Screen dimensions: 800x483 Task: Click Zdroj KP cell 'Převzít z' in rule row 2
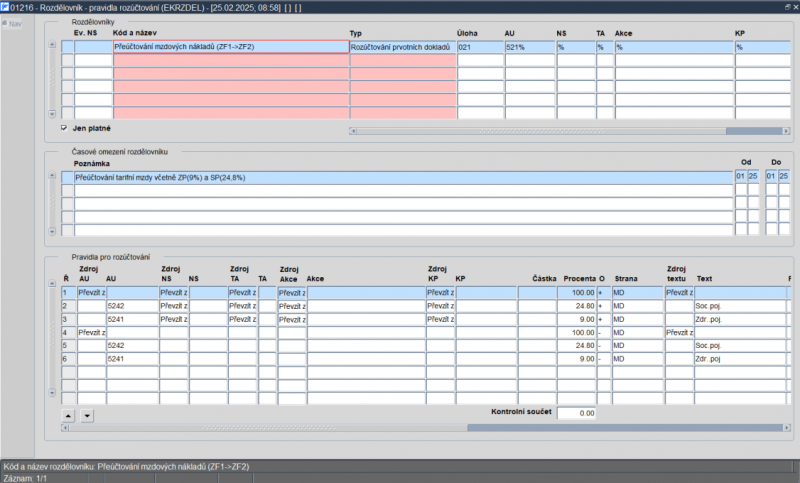440,306
